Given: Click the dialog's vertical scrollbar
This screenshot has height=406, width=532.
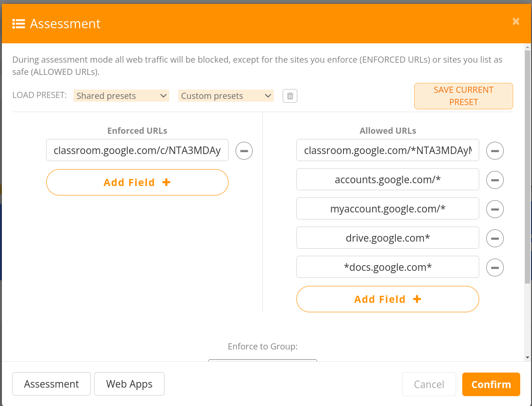Looking at the screenshot, I should pyautogui.click(x=527, y=166).
